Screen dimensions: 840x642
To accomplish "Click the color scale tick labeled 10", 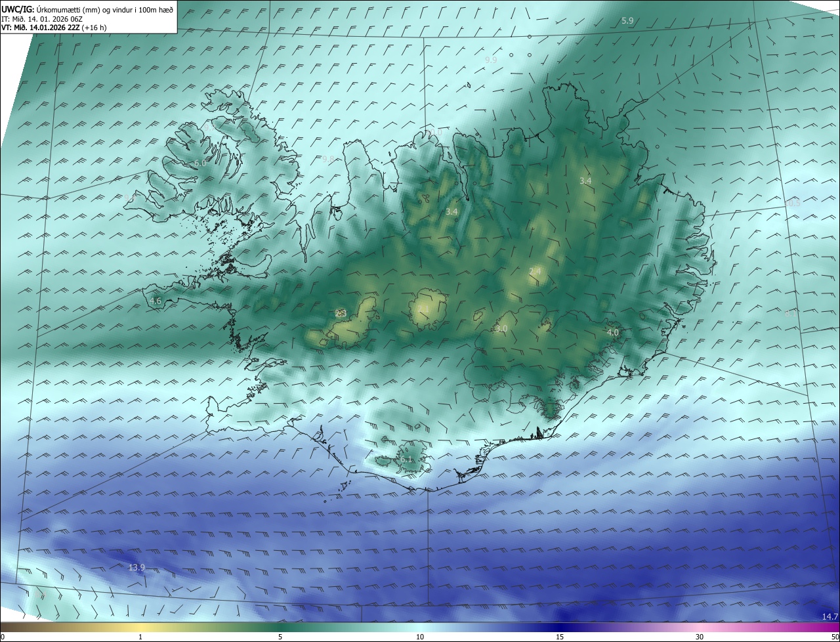I will pos(420,637).
